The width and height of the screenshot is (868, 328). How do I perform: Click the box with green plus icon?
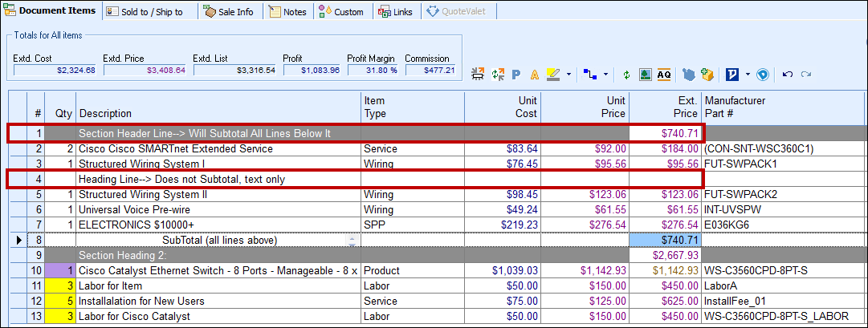coord(707,75)
